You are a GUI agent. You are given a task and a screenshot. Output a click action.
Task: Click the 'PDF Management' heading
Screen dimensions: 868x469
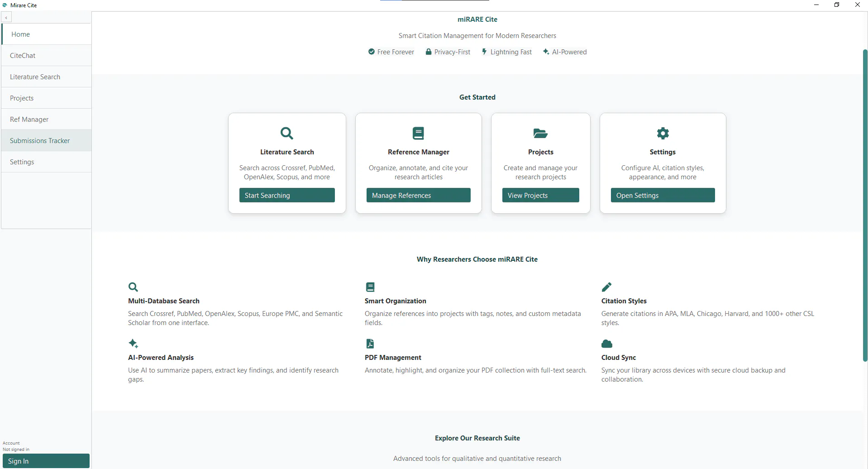(x=393, y=357)
